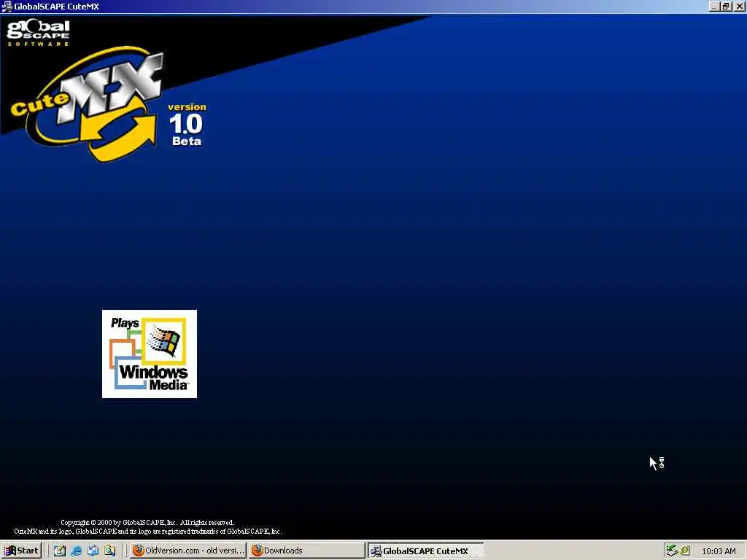Viewport: 747px width, 560px height.
Task: Select GlobalSCAPE CuteMX taskbar button
Action: point(425,551)
